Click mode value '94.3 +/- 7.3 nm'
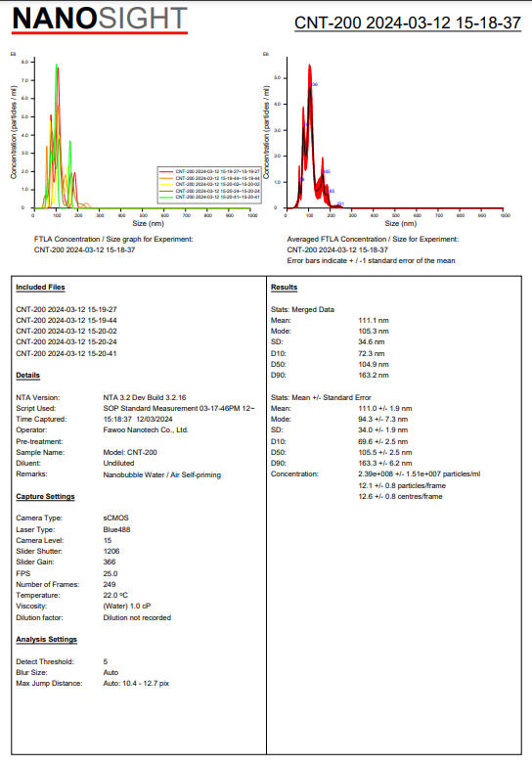Image resolution: width=532 pixels, height=766 pixels. click(x=383, y=419)
